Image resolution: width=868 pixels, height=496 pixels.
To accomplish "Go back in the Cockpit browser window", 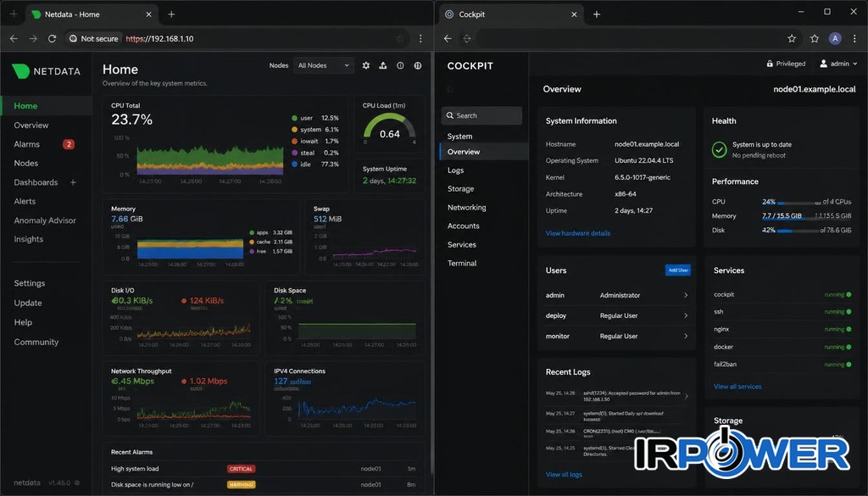I will 448,39.
